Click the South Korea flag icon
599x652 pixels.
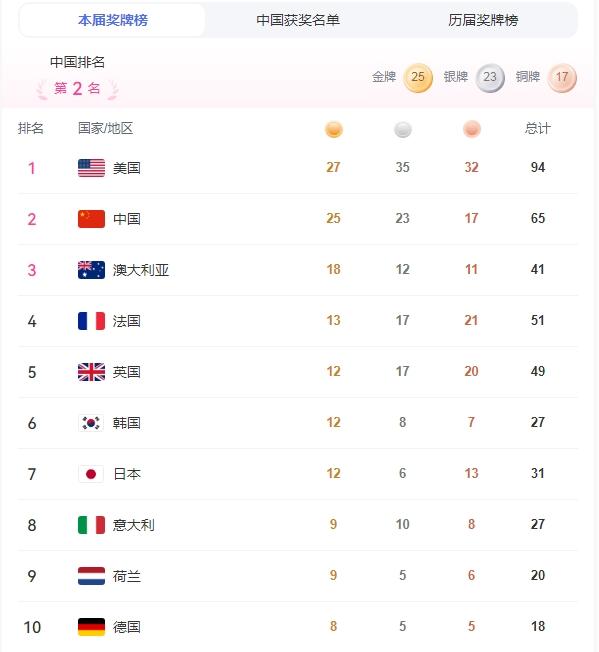click(91, 423)
